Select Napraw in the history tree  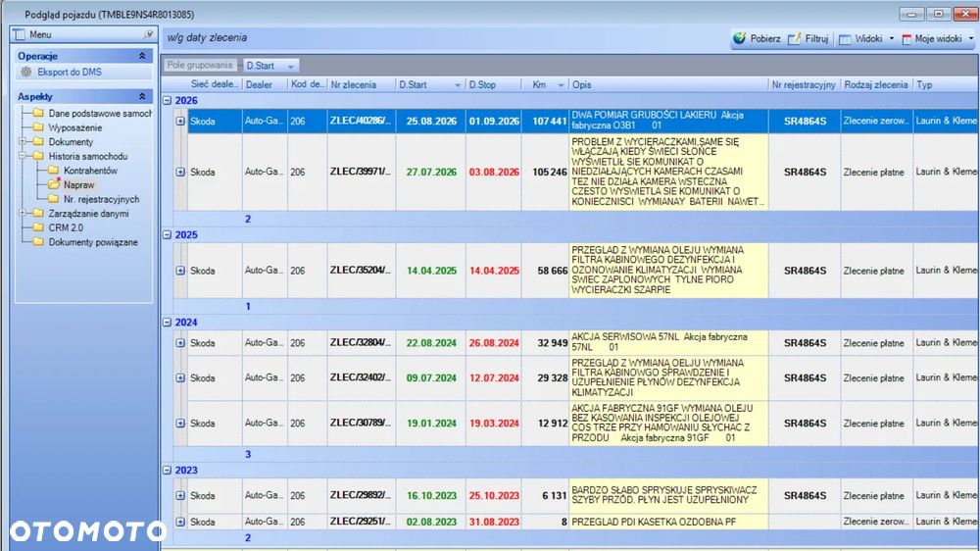(78, 185)
